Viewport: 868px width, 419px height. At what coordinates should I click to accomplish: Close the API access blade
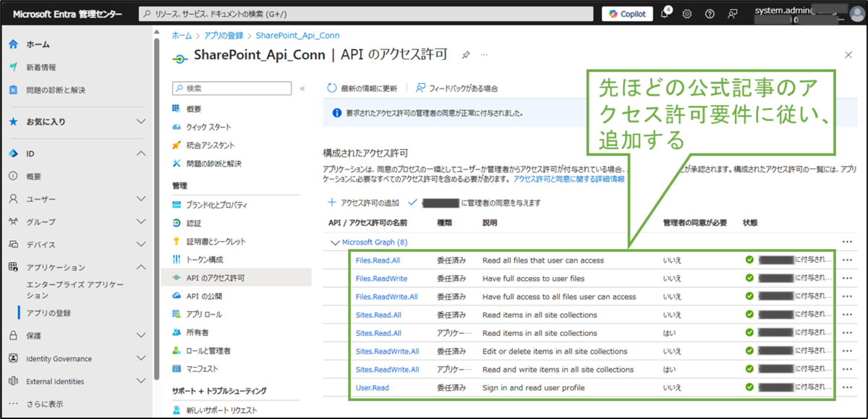point(848,55)
